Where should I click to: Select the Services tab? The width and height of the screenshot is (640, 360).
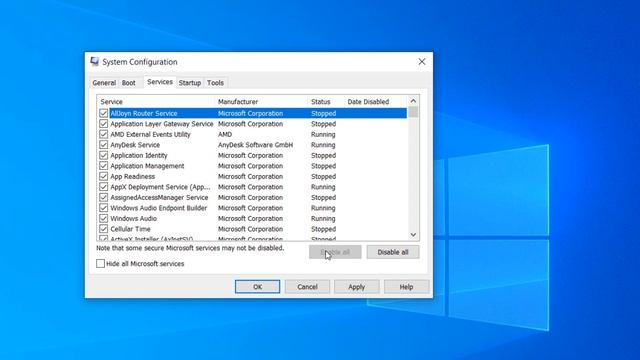pyautogui.click(x=160, y=82)
